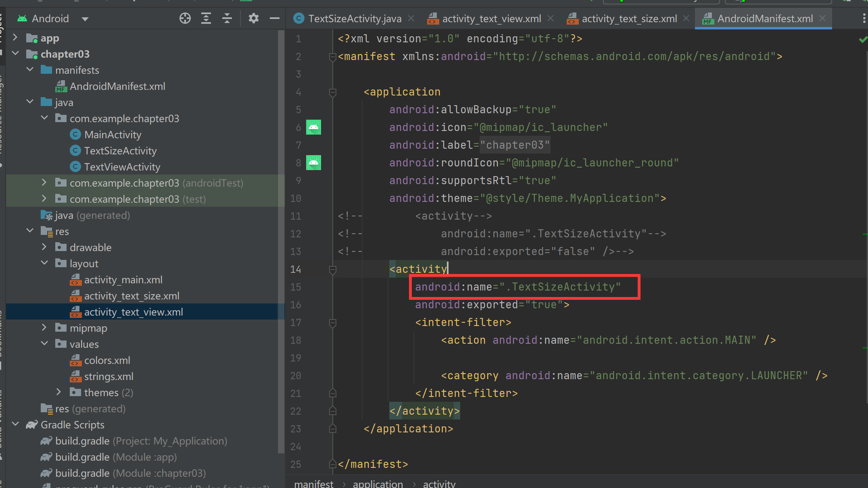Switch to activity_text_size.xml tab
This screenshot has height=488, width=868.
pyautogui.click(x=629, y=19)
